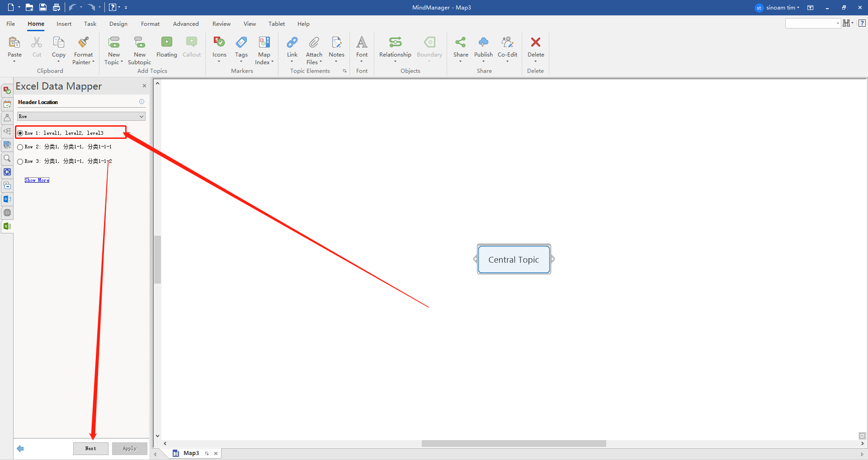Switch to the Advanced tab
This screenshot has height=460, width=868.
tap(186, 24)
